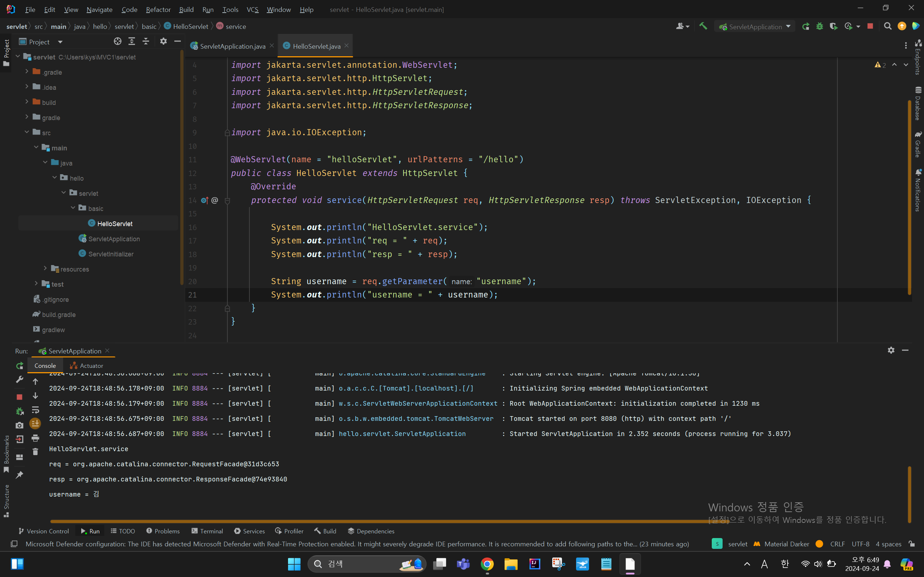Toggle soft-wrap in the console
Image resolution: width=924 pixels, height=577 pixels.
click(x=35, y=410)
